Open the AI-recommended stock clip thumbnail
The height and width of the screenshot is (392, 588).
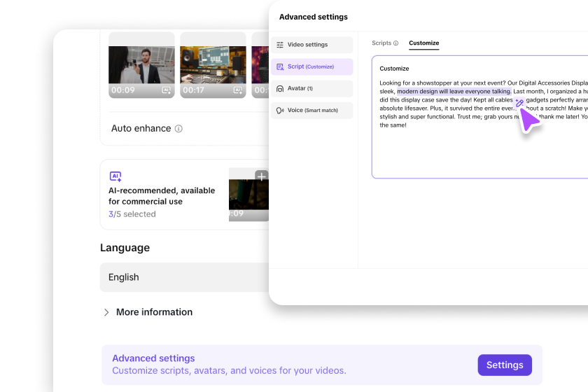(x=248, y=195)
